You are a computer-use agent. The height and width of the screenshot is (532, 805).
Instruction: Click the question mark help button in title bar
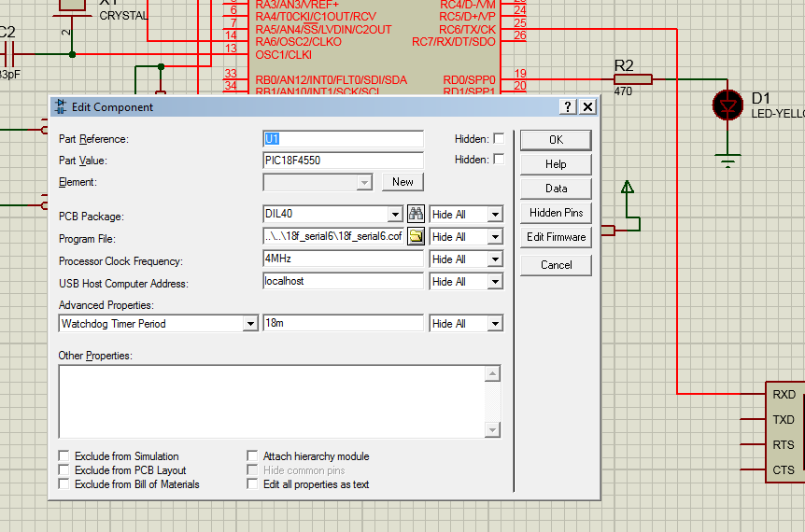567,106
